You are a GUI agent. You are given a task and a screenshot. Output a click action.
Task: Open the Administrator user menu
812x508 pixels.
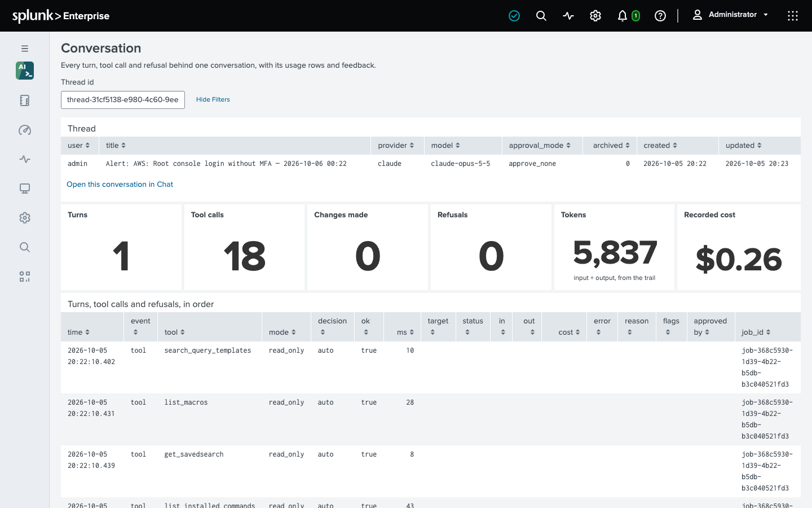pos(730,15)
